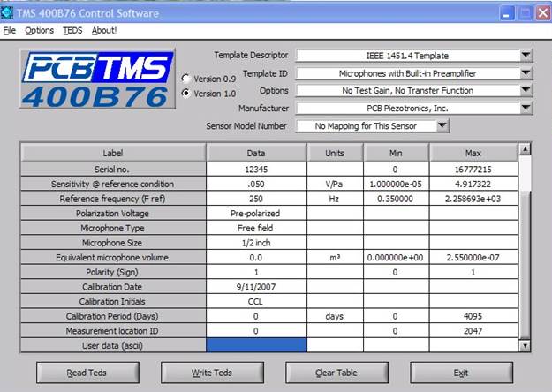Screen dimensions: 552x392
Task: Click the Units column header
Action: tap(335, 153)
